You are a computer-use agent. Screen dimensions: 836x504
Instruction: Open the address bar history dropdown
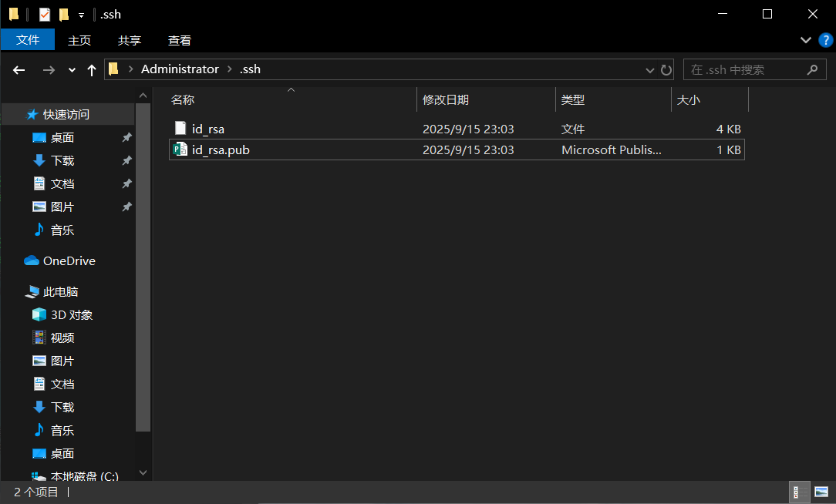[649, 70]
